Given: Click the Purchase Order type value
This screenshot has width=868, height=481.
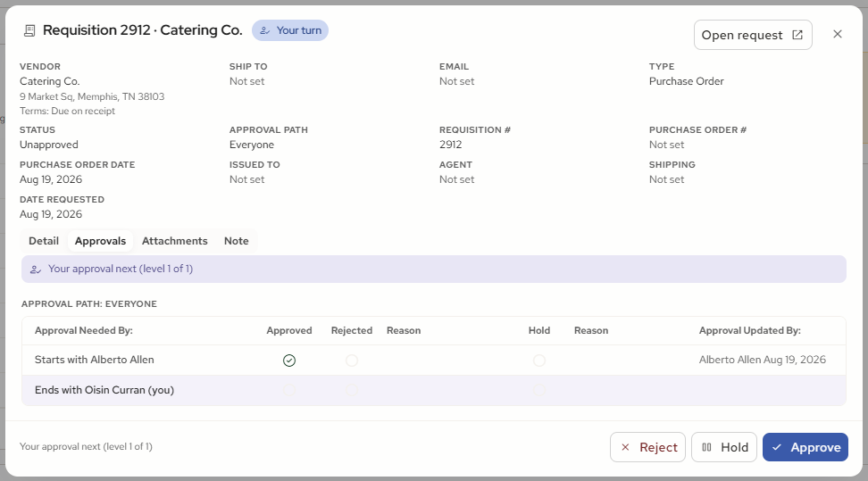Looking at the screenshot, I should point(687,81).
